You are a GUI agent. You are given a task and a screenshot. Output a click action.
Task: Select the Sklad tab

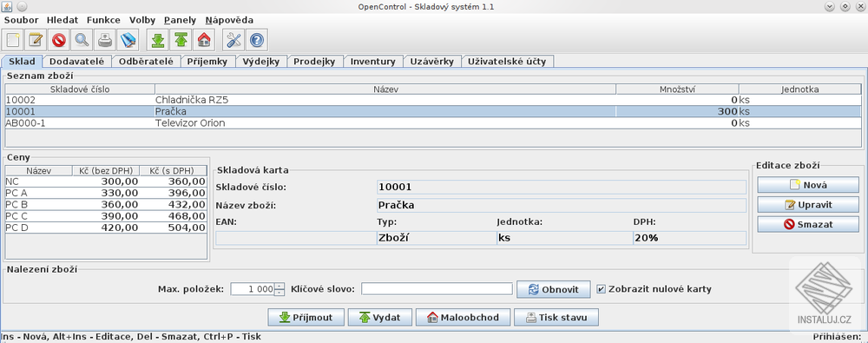click(x=23, y=61)
